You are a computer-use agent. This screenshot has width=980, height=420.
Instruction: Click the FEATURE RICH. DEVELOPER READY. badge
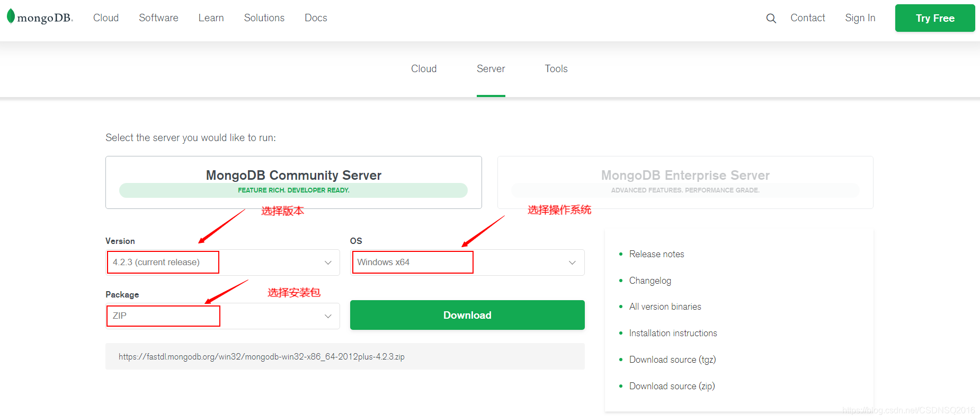click(293, 190)
